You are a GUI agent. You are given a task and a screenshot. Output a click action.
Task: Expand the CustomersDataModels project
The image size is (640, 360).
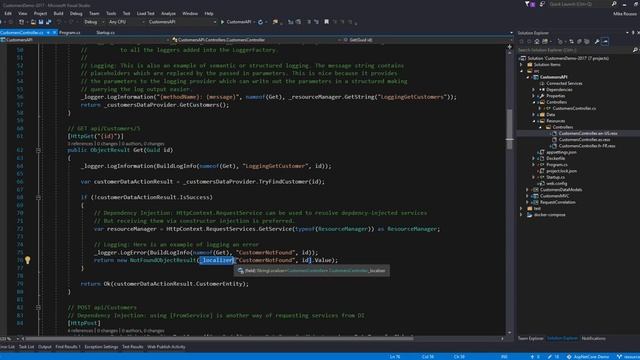pos(528,189)
